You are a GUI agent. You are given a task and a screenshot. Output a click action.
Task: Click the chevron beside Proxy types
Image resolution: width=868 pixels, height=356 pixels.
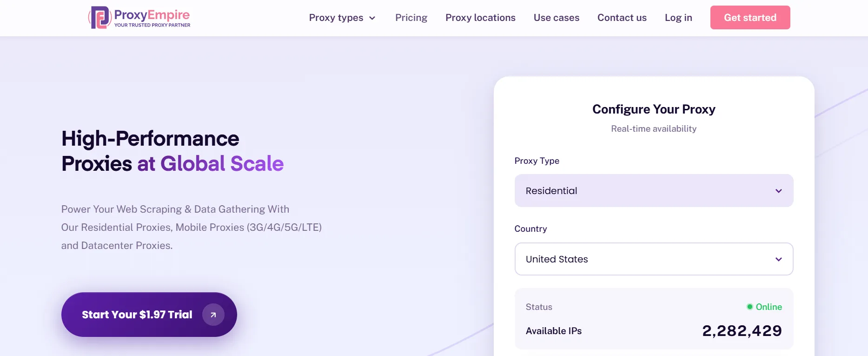(372, 18)
